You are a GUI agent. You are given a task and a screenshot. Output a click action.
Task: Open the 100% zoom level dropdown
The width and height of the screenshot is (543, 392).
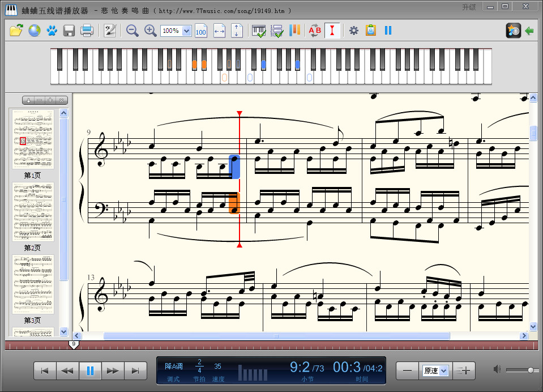point(186,31)
